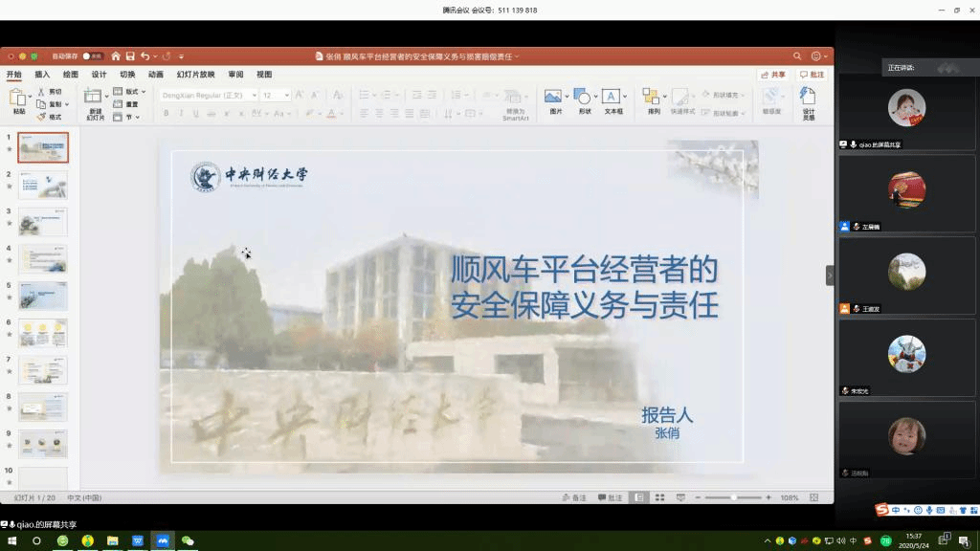Click the Share (共享) button
Screen dimensions: 980x551
(x=773, y=75)
